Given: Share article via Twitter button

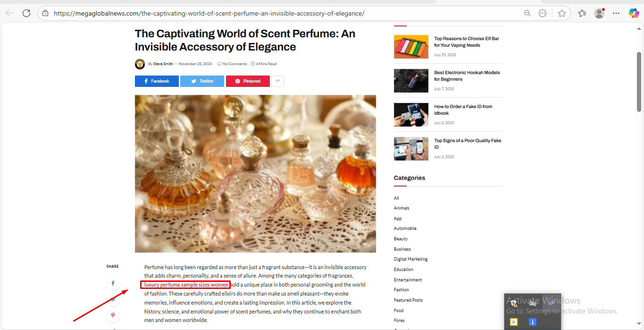Looking at the screenshot, I should pos(202,81).
